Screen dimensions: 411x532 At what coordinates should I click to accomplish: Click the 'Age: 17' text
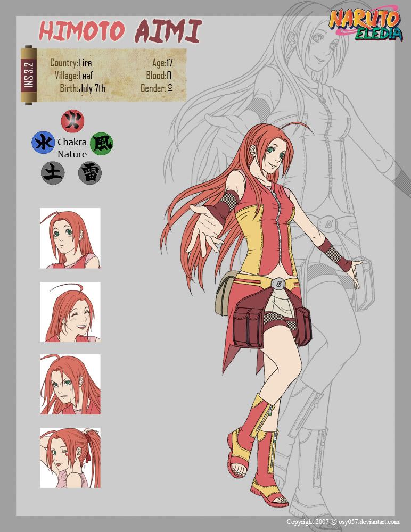(x=162, y=63)
